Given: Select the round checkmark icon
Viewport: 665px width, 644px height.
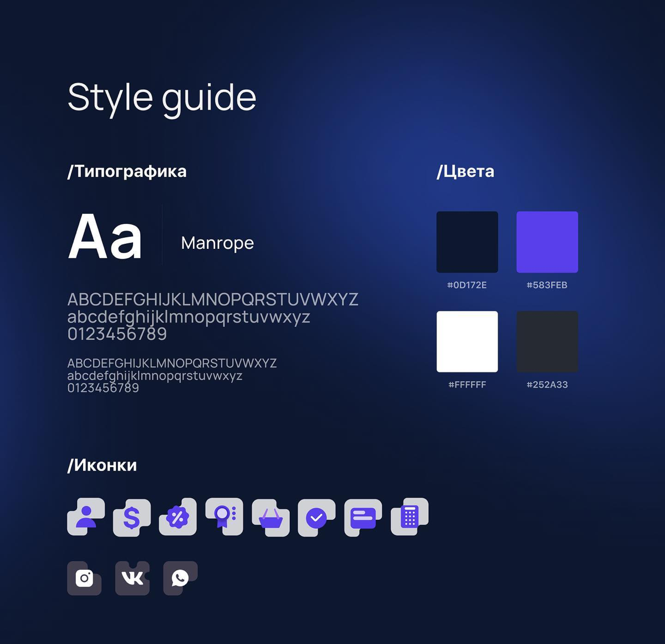Looking at the screenshot, I should 316,518.
